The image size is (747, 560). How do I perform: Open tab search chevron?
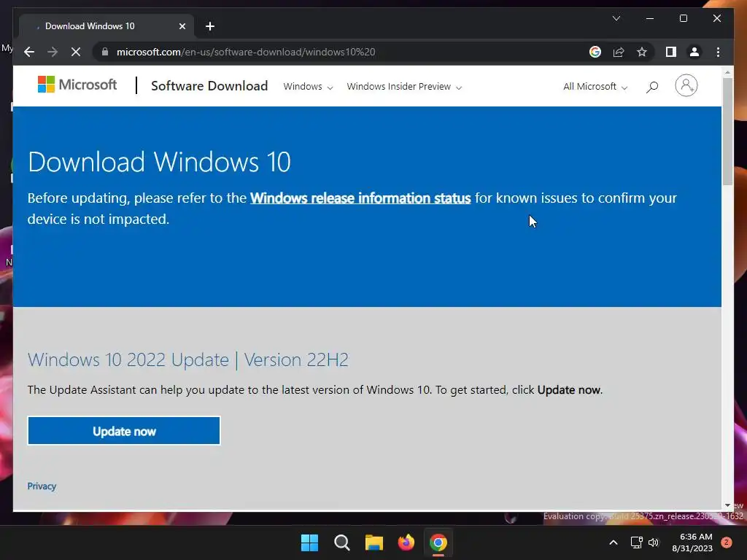coord(616,18)
